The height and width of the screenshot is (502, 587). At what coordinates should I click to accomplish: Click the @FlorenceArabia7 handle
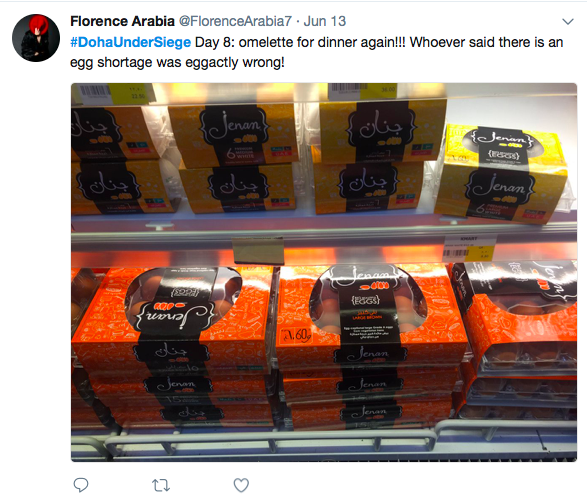pos(235,21)
